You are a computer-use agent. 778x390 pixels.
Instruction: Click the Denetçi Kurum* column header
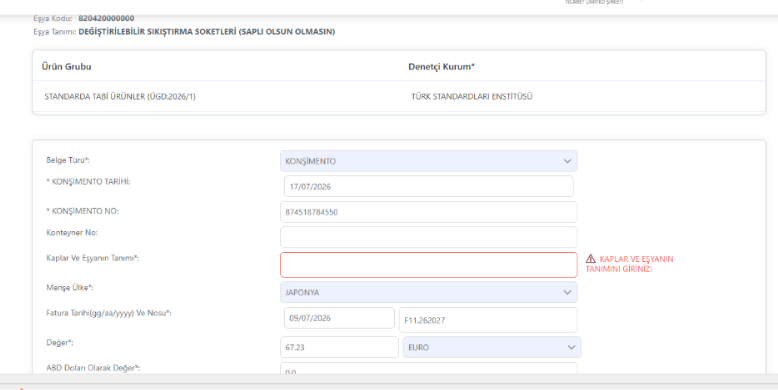(x=442, y=66)
